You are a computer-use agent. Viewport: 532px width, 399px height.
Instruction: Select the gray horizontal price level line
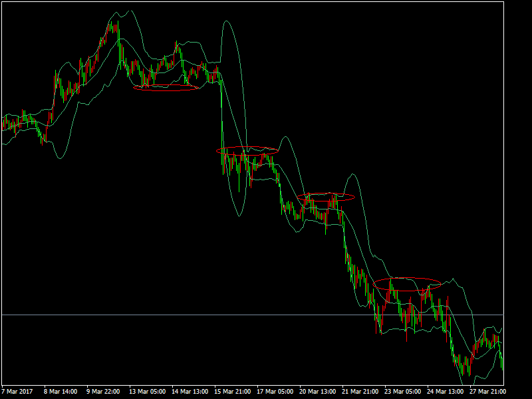point(253,315)
